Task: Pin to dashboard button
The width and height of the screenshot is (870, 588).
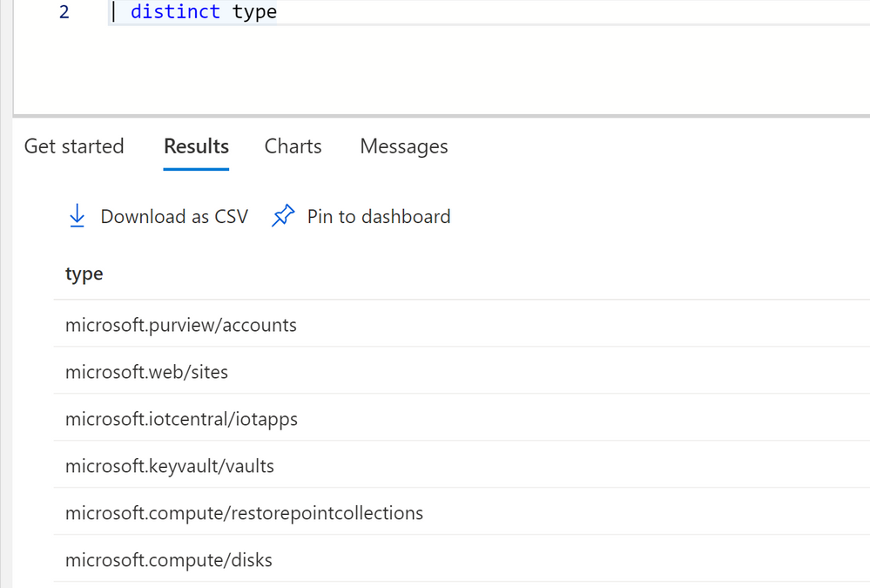Action: tap(361, 216)
